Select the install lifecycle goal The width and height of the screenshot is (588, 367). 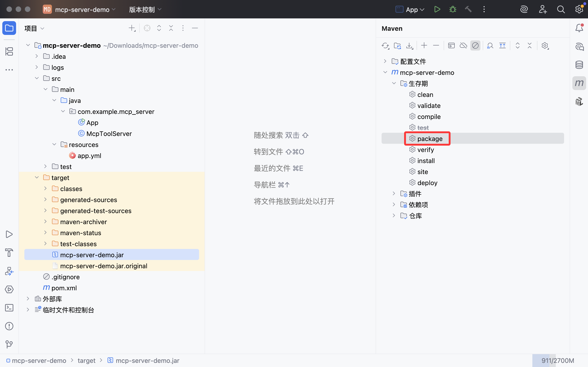tap(426, 161)
